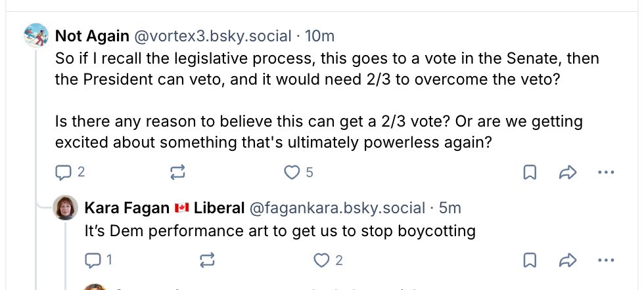Bookmark Not Again's post
The height and width of the screenshot is (290, 644).
click(x=530, y=173)
